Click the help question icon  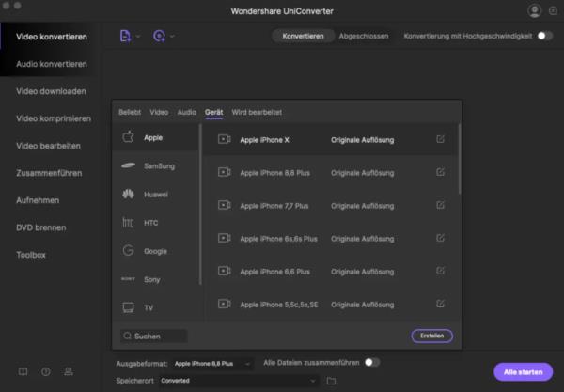tap(46, 372)
